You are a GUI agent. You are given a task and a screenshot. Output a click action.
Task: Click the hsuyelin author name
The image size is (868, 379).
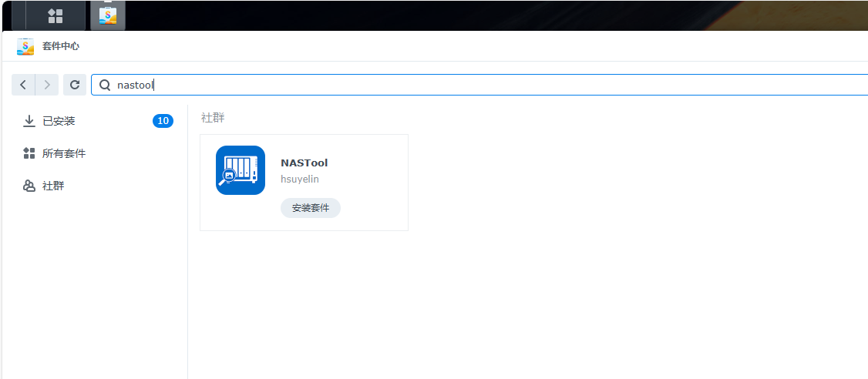pyautogui.click(x=300, y=179)
